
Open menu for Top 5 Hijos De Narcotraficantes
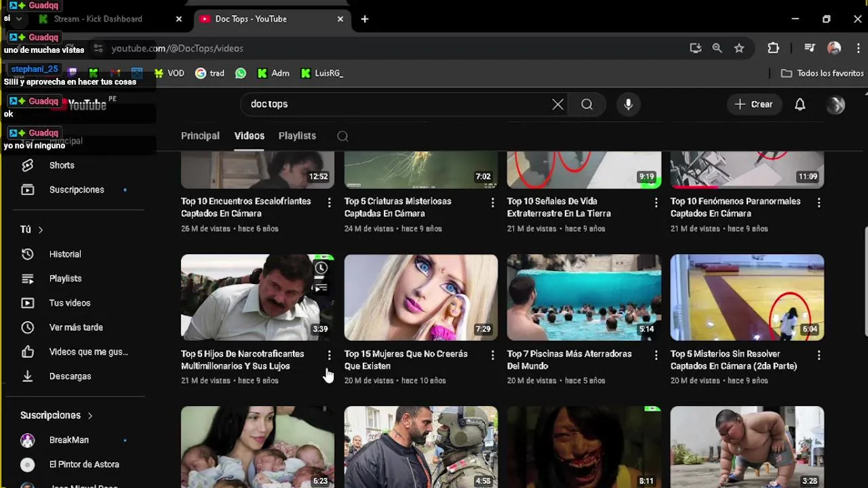point(330,355)
